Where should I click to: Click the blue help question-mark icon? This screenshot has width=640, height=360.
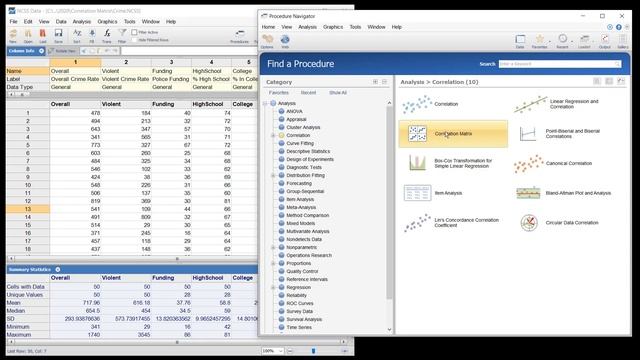click(x=619, y=27)
